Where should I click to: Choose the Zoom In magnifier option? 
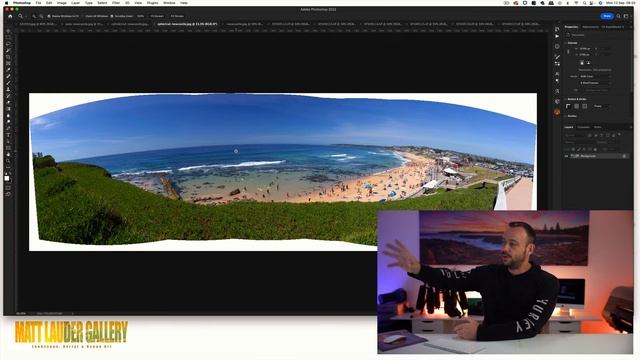coord(34,16)
